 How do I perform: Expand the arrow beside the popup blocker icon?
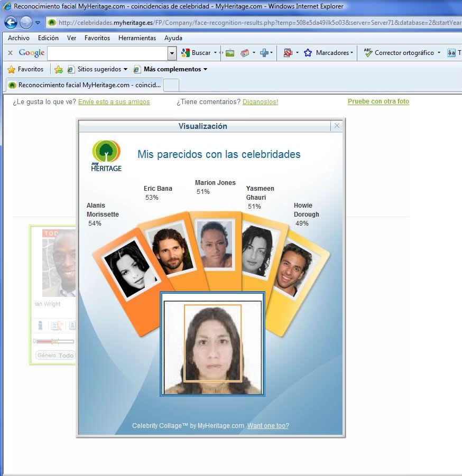pyautogui.click(x=297, y=53)
